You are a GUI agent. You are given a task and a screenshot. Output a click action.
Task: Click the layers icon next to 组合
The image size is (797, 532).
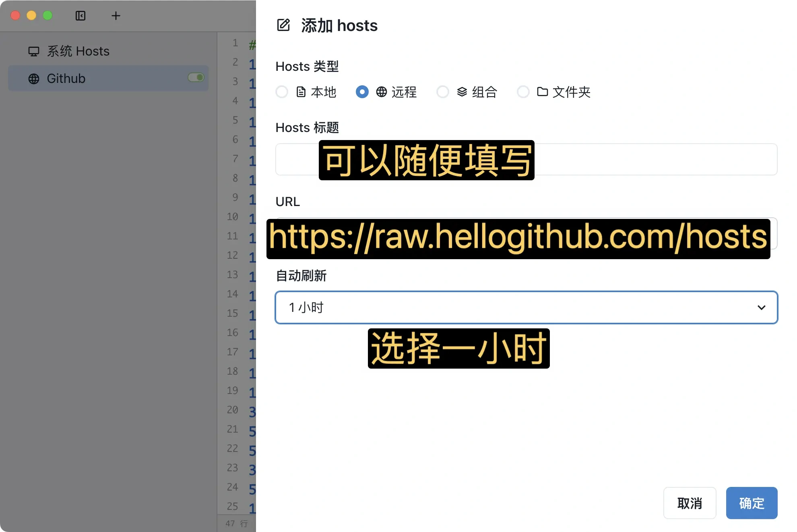[x=462, y=92]
